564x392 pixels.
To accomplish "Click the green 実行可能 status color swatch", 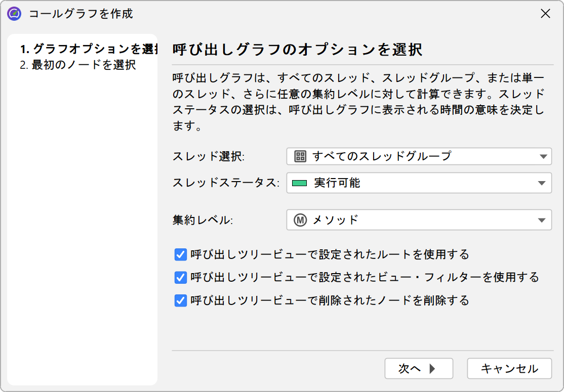I will [300, 183].
